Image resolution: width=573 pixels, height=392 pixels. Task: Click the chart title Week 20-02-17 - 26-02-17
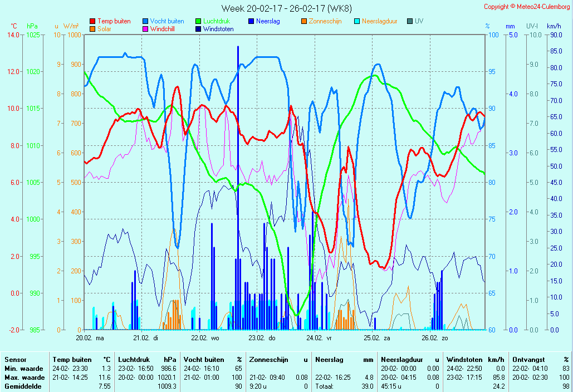click(286, 8)
